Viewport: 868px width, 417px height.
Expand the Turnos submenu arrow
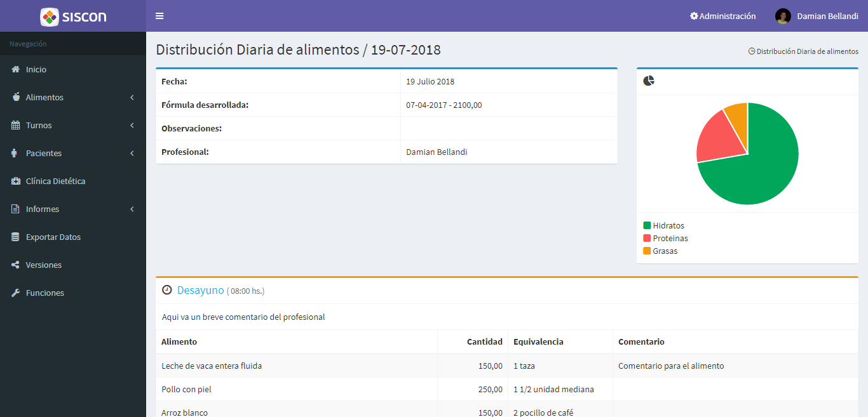coord(132,125)
